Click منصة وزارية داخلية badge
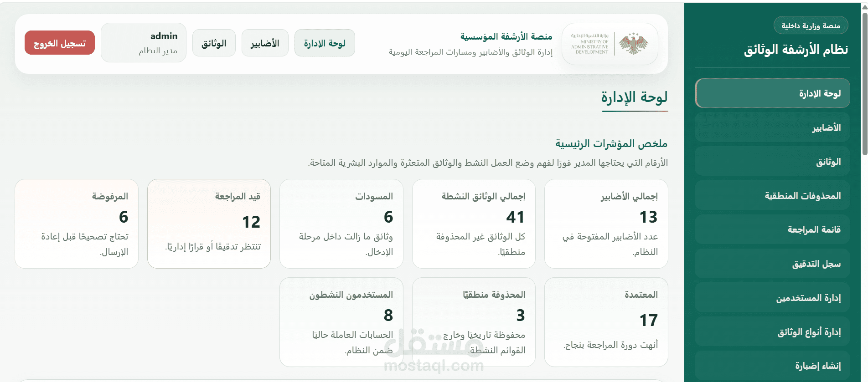868x382 pixels. pos(811,25)
